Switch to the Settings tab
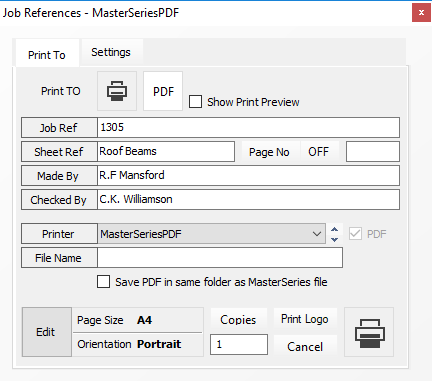This screenshot has width=432, height=381. point(111,52)
